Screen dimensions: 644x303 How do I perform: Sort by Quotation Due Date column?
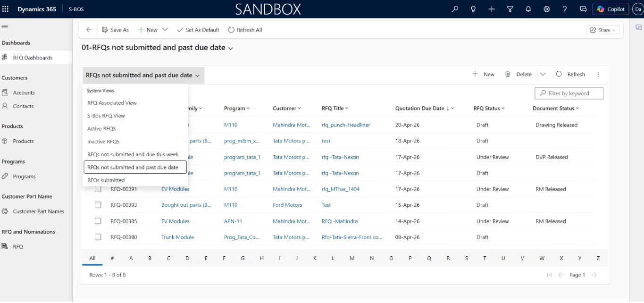pos(425,109)
